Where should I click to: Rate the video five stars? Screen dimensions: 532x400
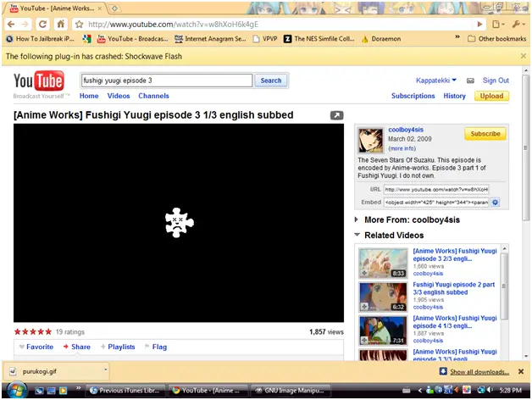click(48, 331)
